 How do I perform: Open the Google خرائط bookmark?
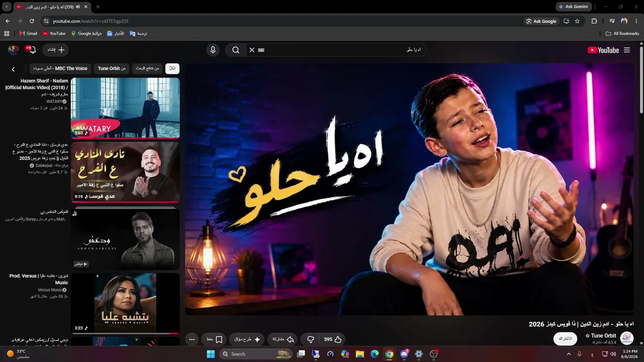87,33
